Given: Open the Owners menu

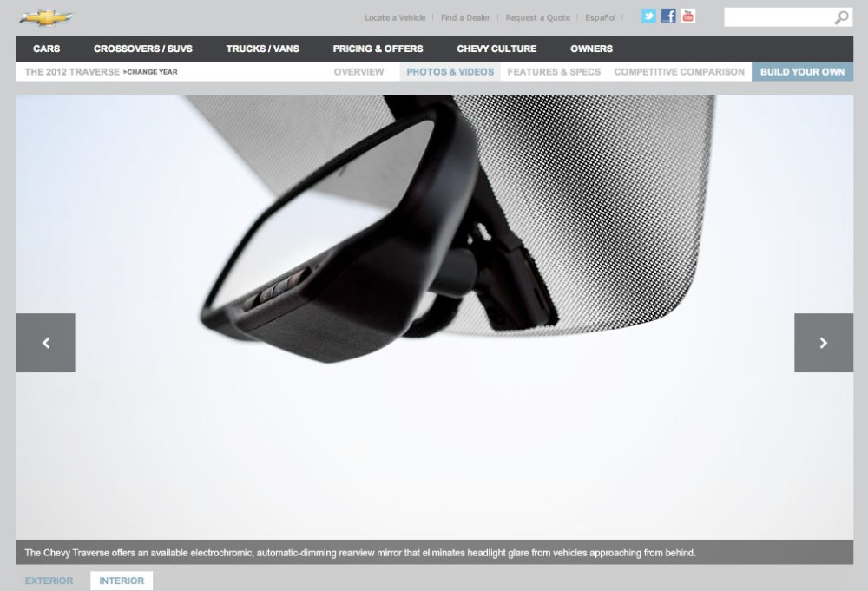Looking at the screenshot, I should point(591,49).
